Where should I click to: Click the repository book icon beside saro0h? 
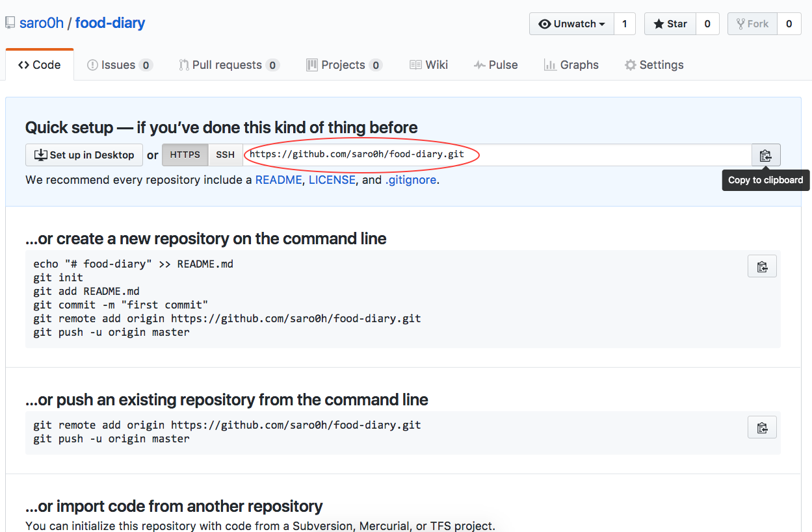(10, 23)
